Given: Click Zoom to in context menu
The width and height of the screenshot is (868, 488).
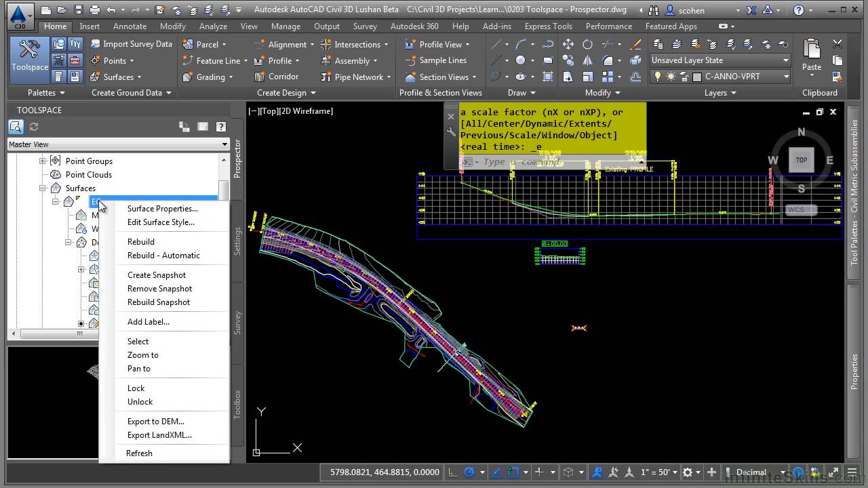Looking at the screenshot, I should tap(143, 355).
